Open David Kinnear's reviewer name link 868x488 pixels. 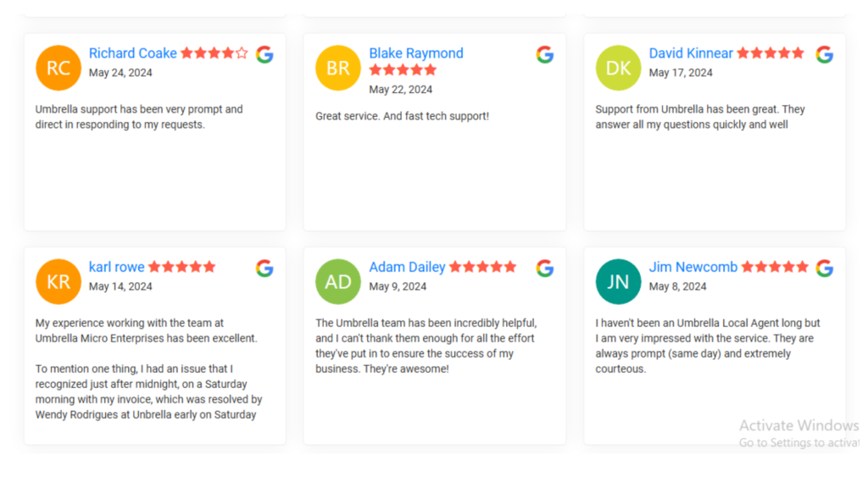click(x=691, y=53)
